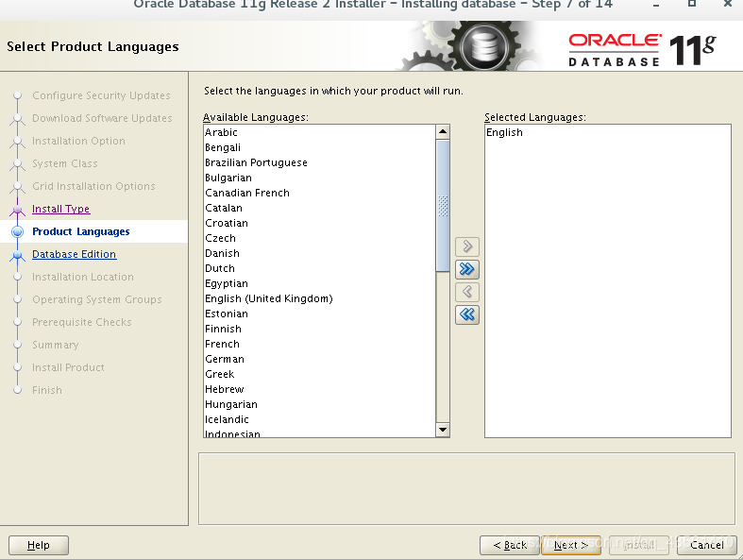Select Bulgarian in Available Languages
Screen dimensions: 743x560
pos(319,178)
